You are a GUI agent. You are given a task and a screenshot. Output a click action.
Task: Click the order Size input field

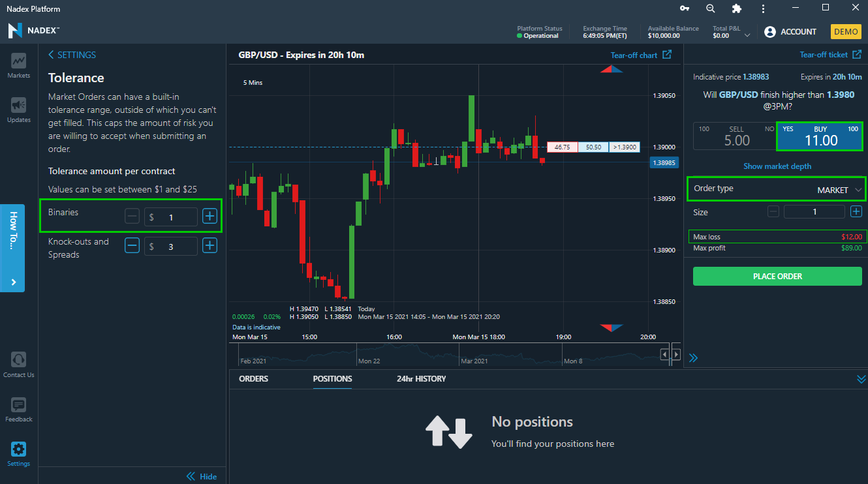click(x=814, y=211)
